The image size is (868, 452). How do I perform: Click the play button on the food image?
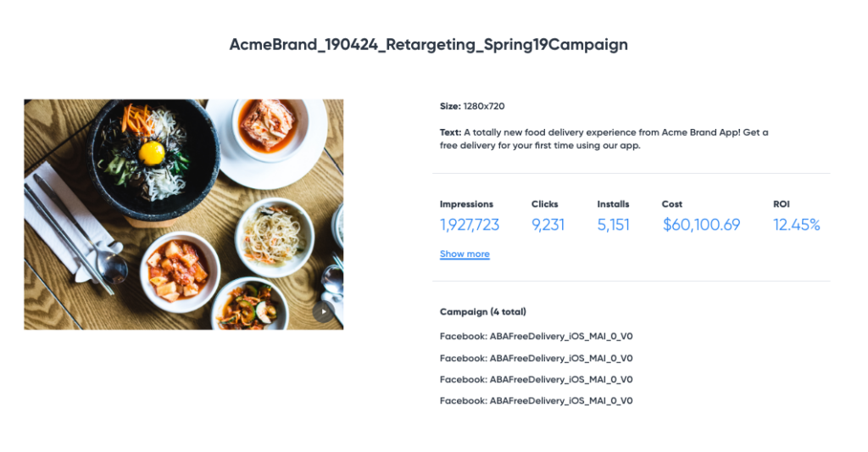pyautogui.click(x=324, y=311)
